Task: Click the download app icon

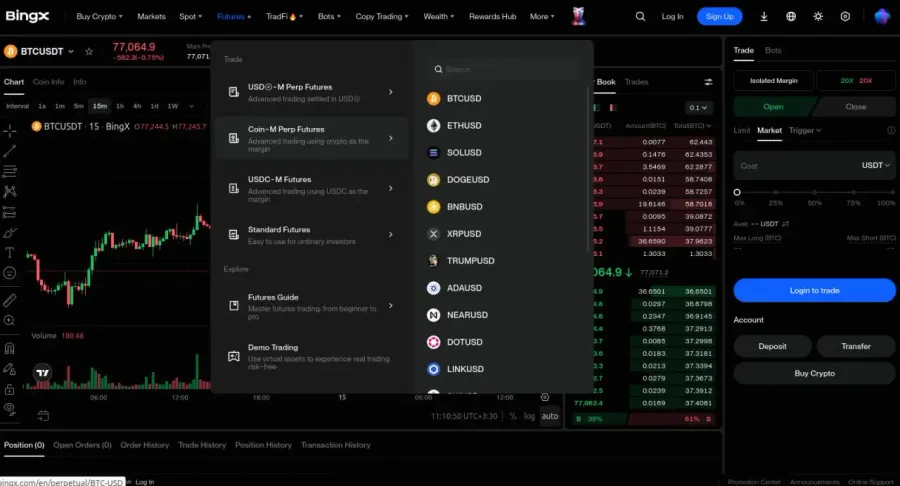Action: pos(764,17)
